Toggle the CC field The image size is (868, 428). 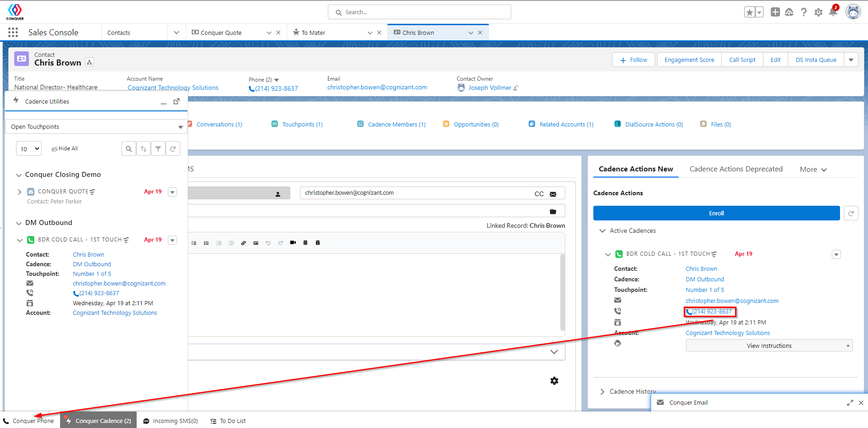point(539,194)
